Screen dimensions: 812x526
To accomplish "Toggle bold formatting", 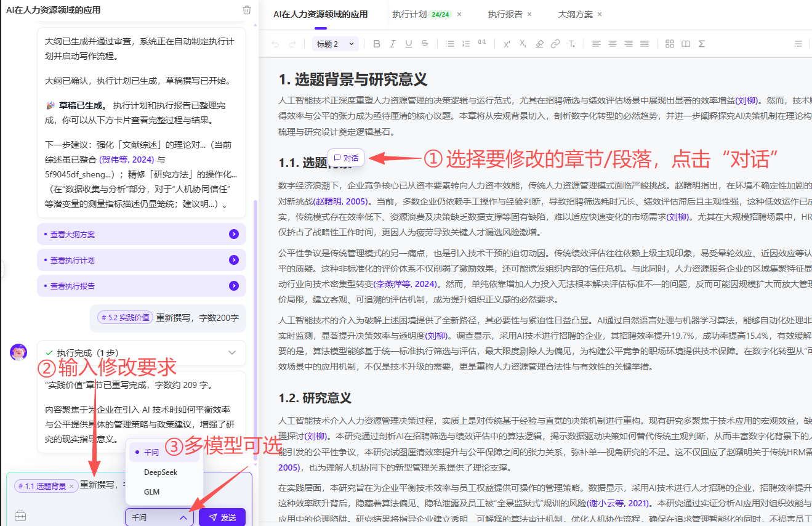I will [x=377, y=44].
